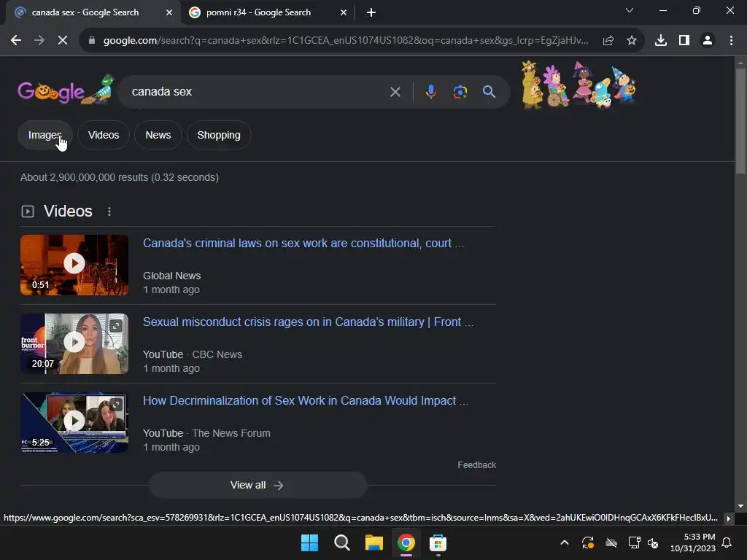The image size is (747, 560).
Task: Close the 'pomni r34' tab
Action: click(344, 12)
